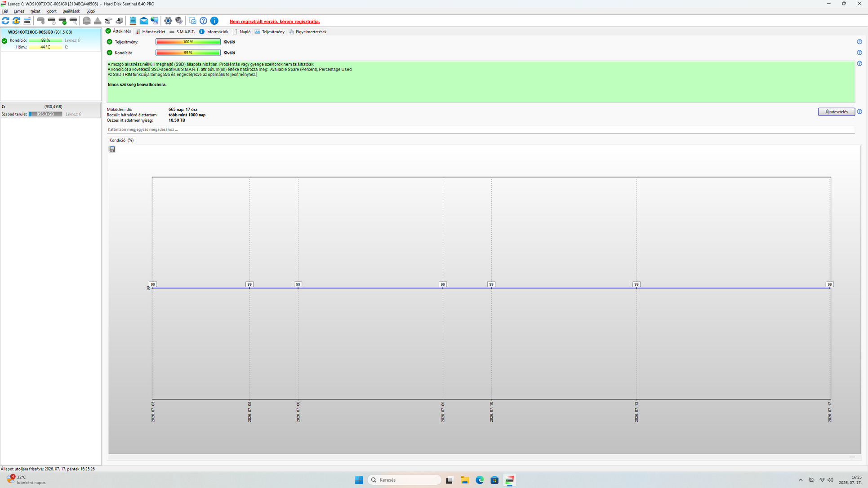Click the 99 % Kondíció bar in overview
Image resolution: width=868 pixels, height=488 pixels.
coord(188,53)
